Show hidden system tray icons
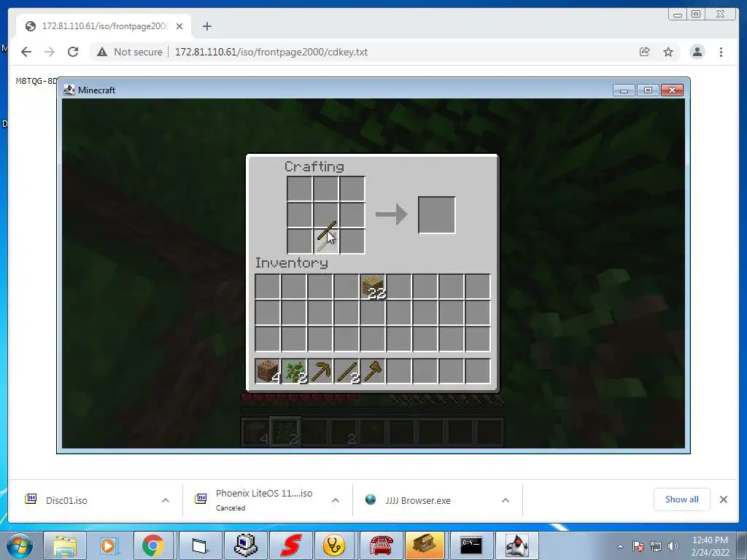The height and width of the screenshot is (560, 747). (x=620, y=546)
